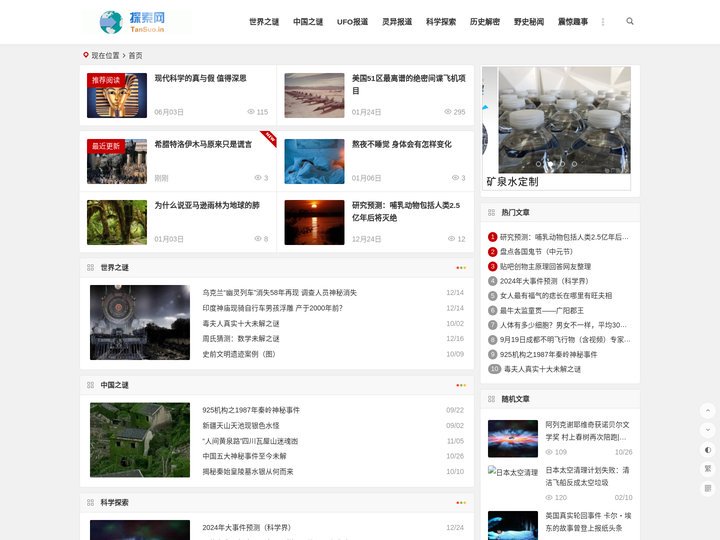720x540 pixels.
Task: Open 毒夫人真实十大未解之谜 in 世界之谜 list
Action: click(241, 324)
